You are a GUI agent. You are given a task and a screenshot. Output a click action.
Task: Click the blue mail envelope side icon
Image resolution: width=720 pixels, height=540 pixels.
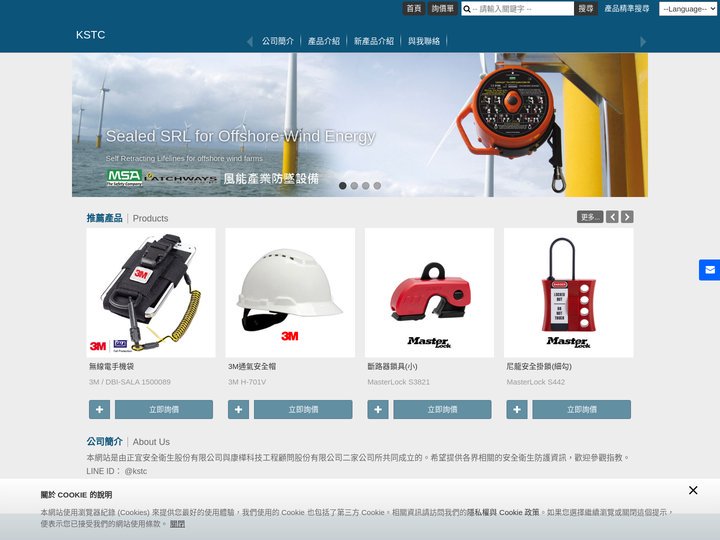pos(709,270)
